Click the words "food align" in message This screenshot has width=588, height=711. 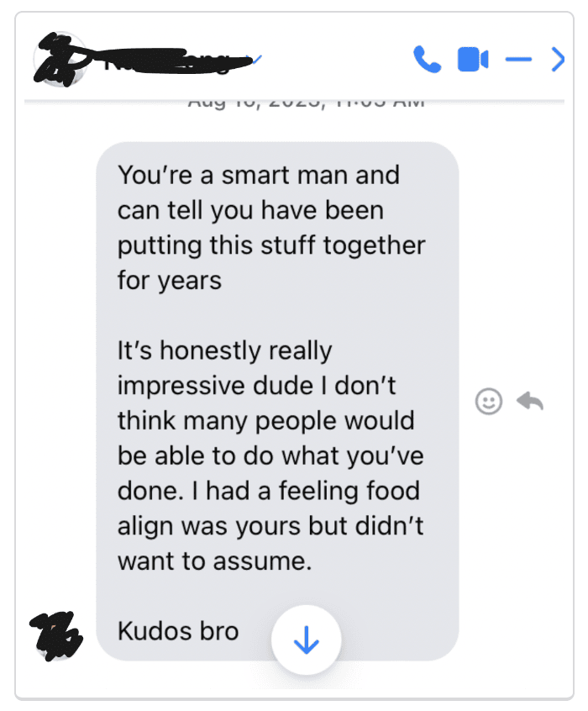[x=269, y=508]
